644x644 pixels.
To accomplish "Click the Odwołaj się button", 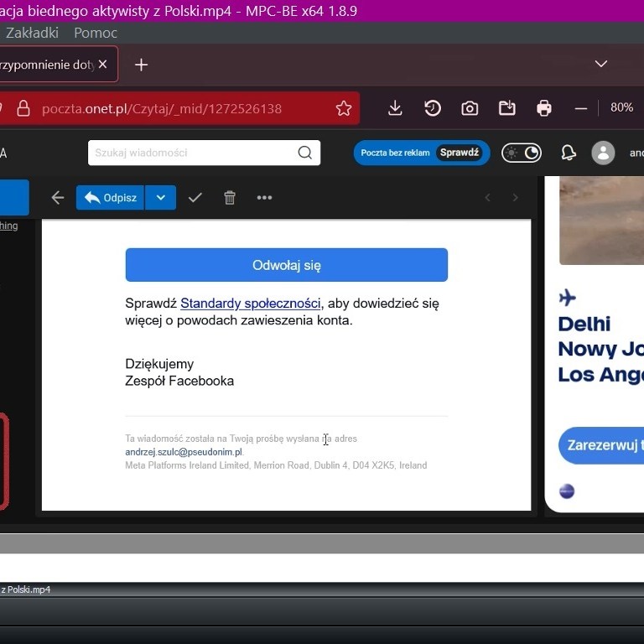I will coord(287,265).
